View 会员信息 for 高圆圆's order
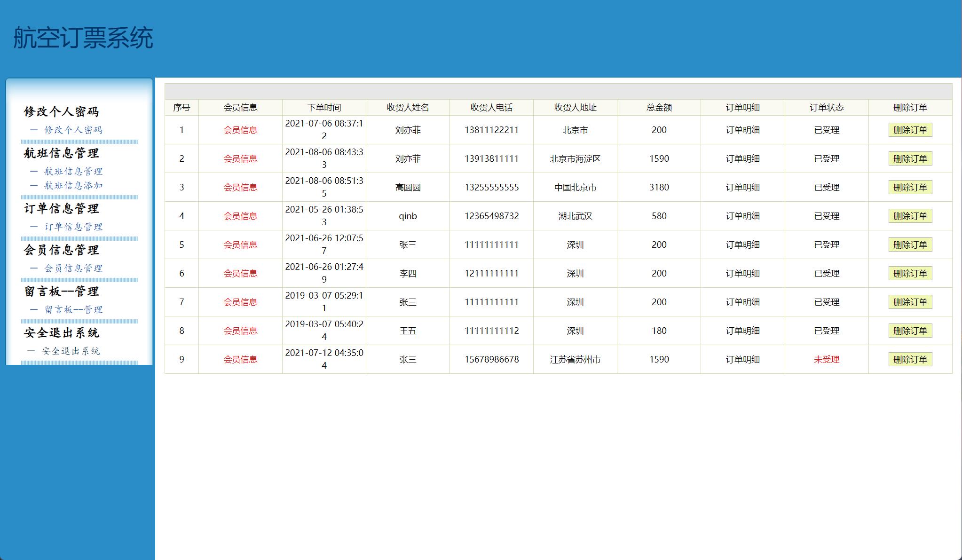 240,187
